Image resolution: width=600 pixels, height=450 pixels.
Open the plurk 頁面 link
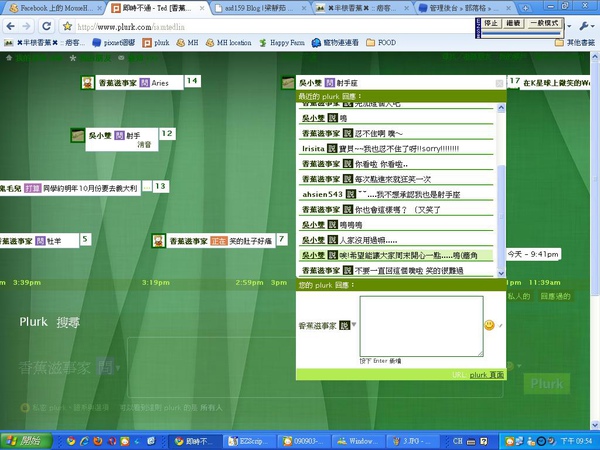click(x=487, y=375)
